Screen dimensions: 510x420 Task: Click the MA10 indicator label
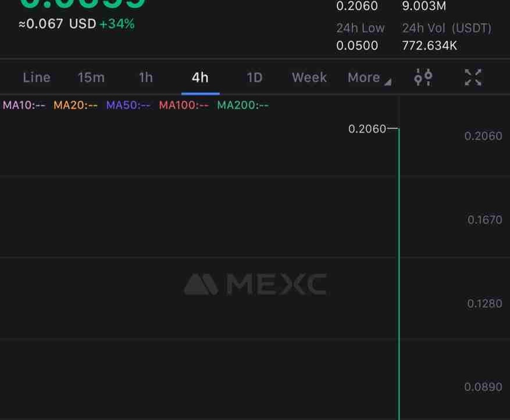click(24, 105)
